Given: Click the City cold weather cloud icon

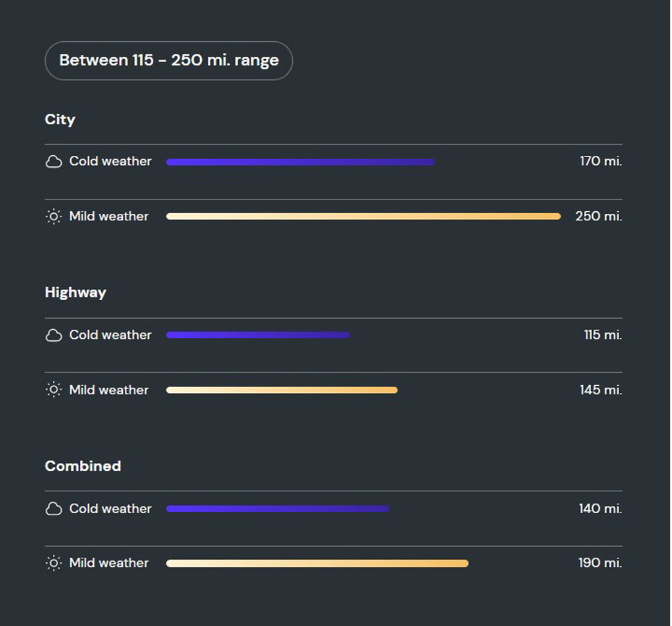Looking at the screenshot, I should click(x=54, y=162).
